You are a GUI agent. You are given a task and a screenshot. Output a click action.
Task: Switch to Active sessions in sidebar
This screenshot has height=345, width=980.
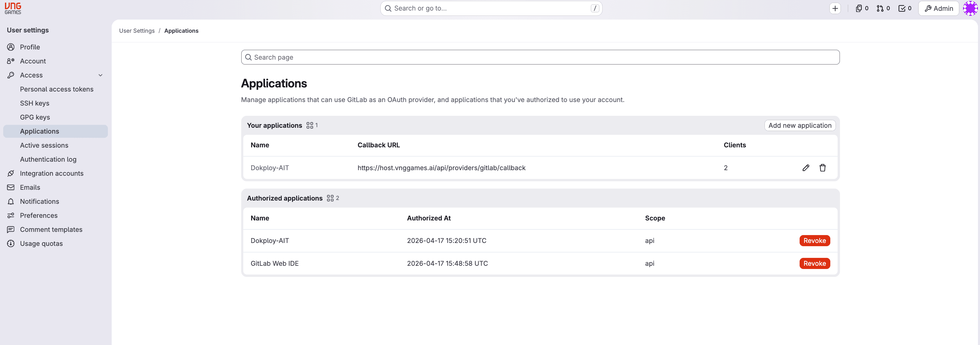tap(44, 145)
